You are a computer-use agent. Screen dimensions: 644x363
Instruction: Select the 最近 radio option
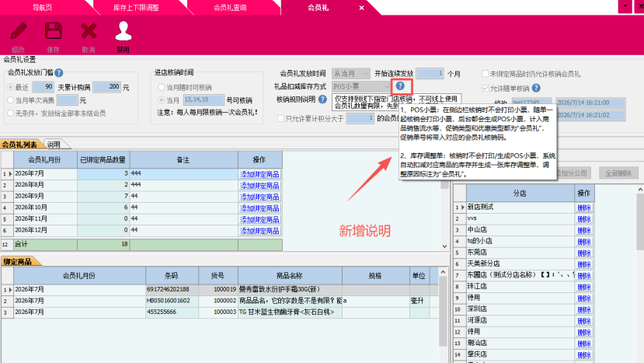pos(11,87)
